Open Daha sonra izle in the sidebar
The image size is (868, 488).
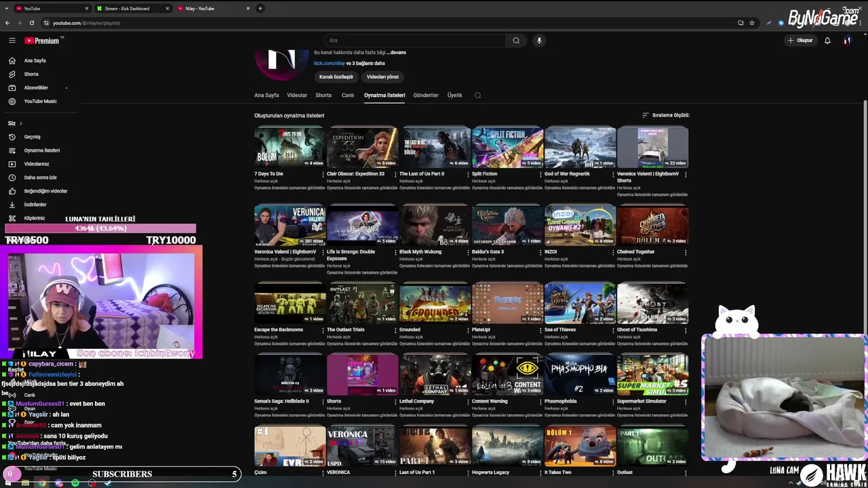[40, 178]
